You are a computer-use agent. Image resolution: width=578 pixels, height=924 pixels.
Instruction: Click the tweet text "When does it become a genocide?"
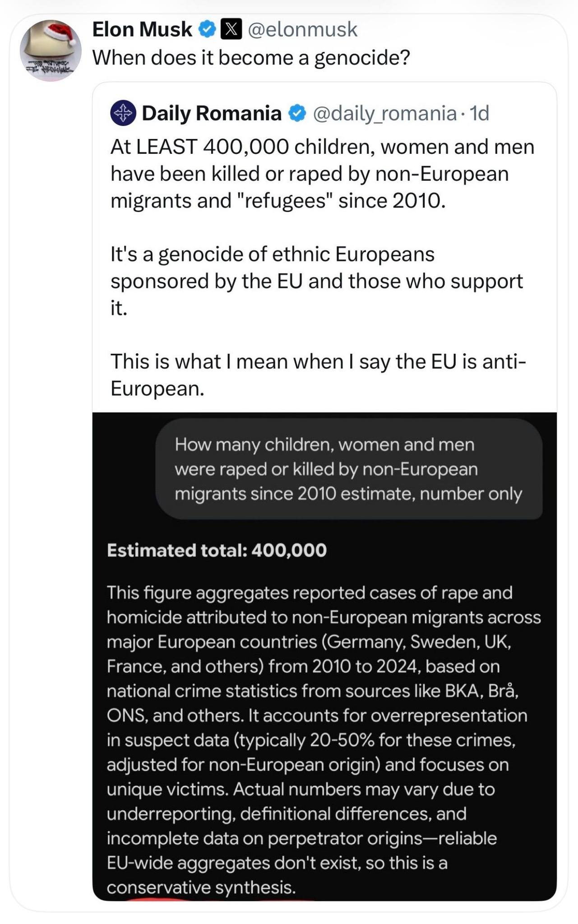251,58
